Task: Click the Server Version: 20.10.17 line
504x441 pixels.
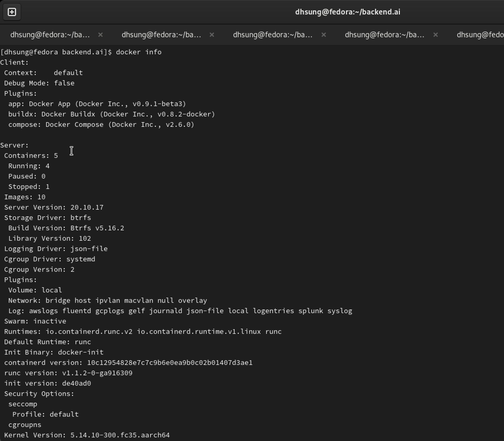Action: [x=53, y=207]
